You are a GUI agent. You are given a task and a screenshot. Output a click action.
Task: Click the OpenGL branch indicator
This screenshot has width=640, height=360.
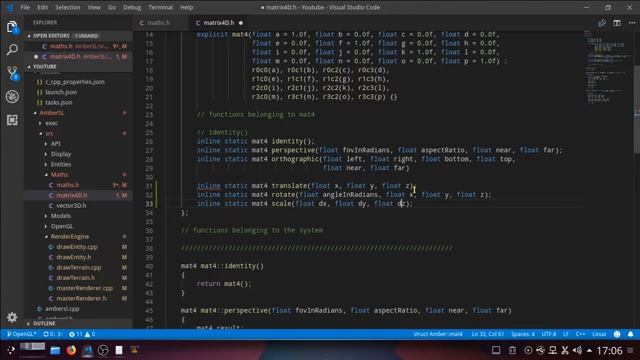click(x=21, y=334)
